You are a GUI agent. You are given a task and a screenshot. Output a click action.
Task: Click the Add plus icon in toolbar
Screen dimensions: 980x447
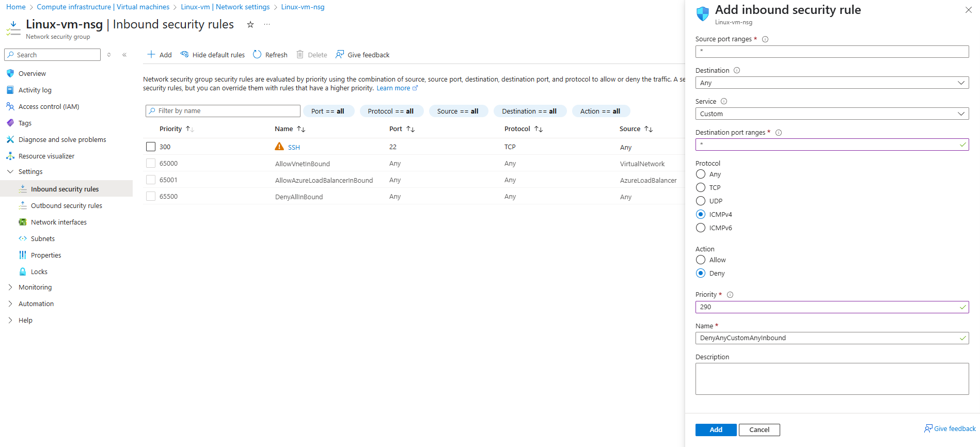pyautogui.click(x=151, y=54)
